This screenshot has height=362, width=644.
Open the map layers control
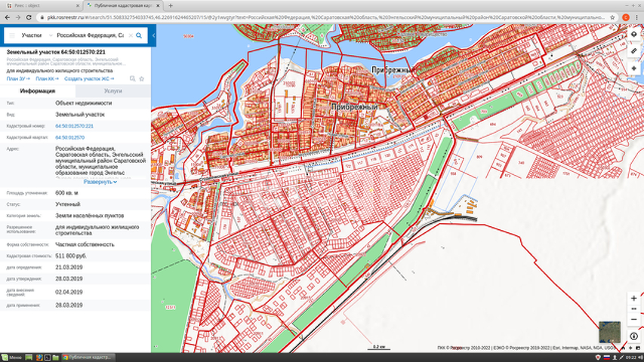point(633,35)
